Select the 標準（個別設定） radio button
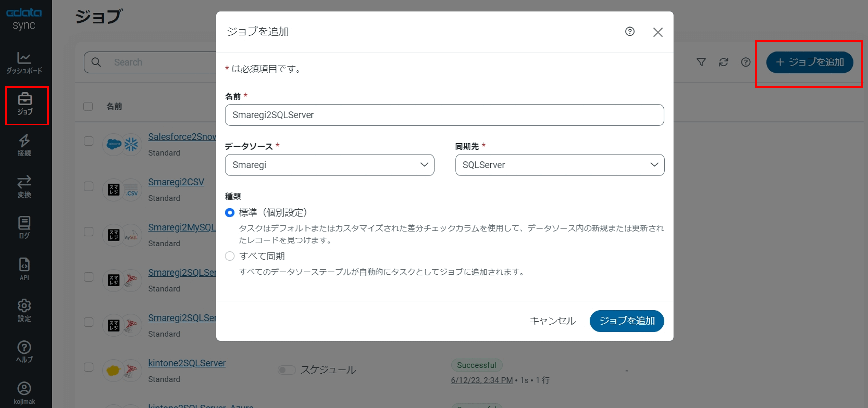868x408 pixels. click(230, 212)
